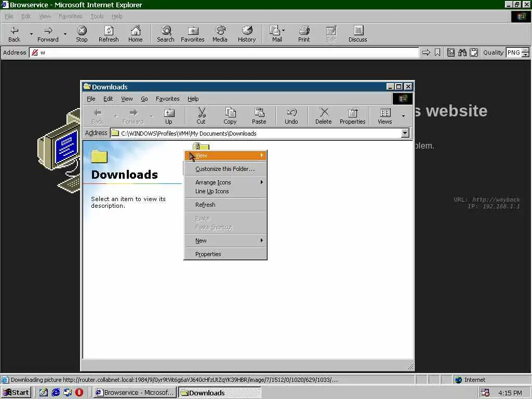Click the Downloads path address field
Image resolution: width=532 pixels, height=399 pixels.
(x=256, y=134)
